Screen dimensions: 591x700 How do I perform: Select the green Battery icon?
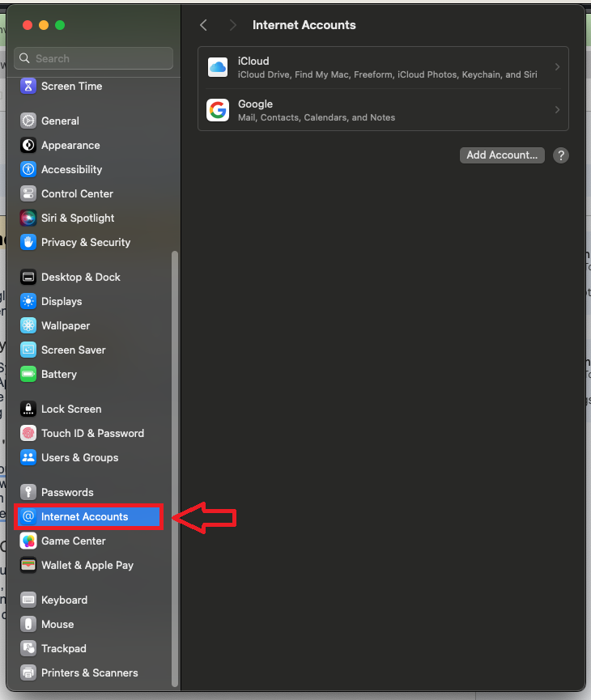pos(28,374)
